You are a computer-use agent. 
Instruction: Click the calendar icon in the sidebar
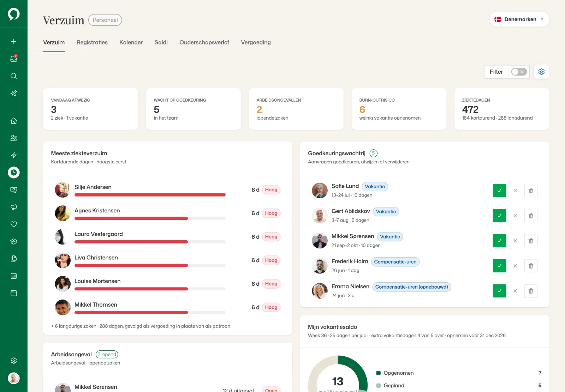click(14, 293)
